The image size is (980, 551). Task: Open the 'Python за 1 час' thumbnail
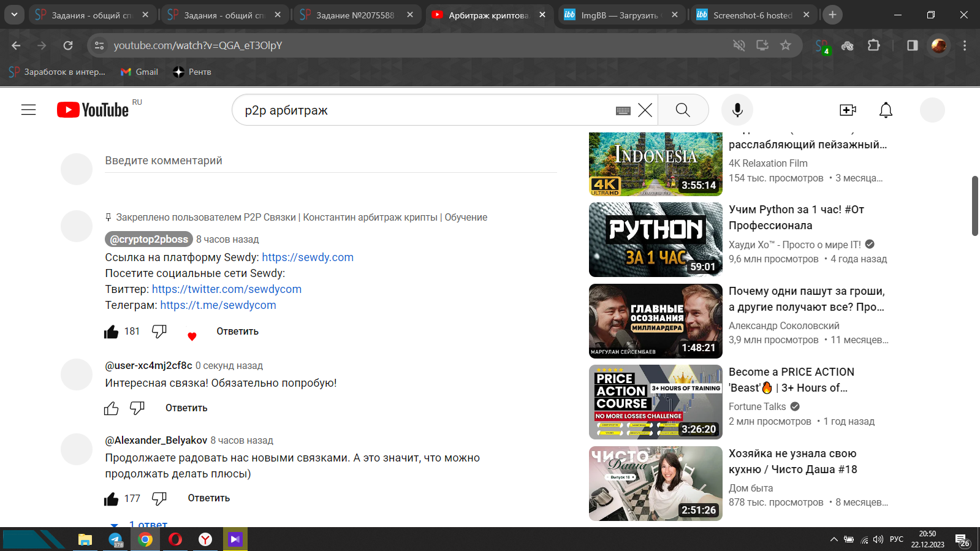655,240
